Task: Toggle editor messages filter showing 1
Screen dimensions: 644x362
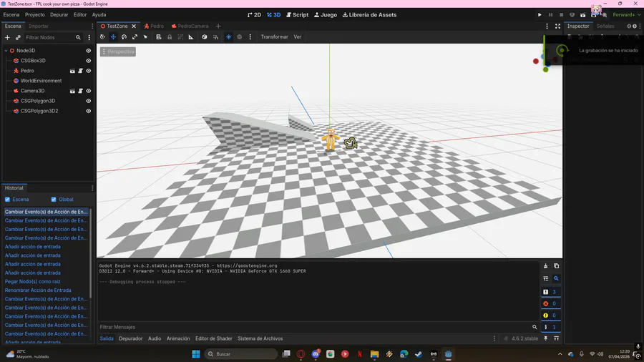Action: 551,327
